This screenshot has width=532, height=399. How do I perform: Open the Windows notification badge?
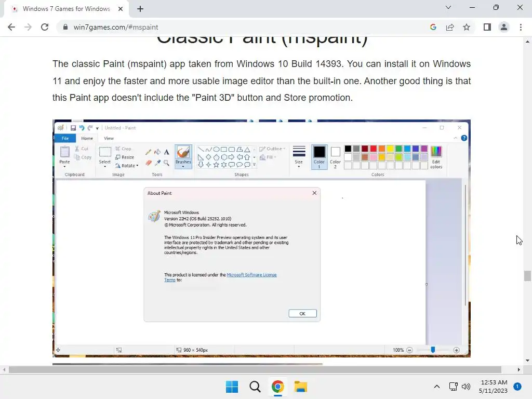(517, 387)
